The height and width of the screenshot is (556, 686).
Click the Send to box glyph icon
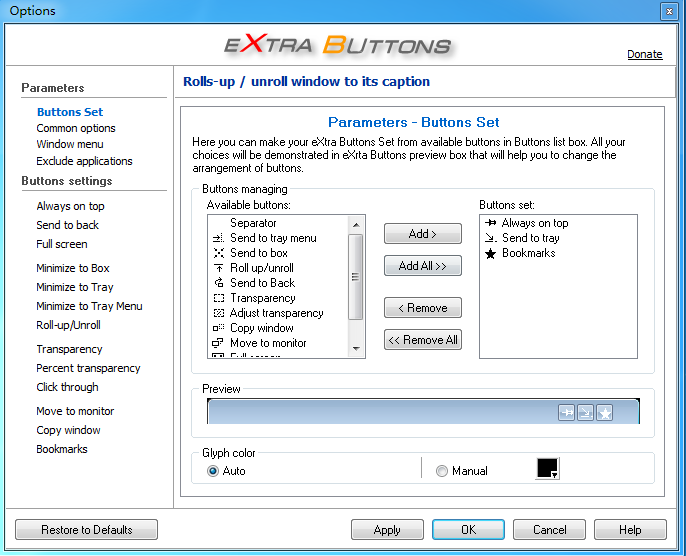[x=218, y=253]
